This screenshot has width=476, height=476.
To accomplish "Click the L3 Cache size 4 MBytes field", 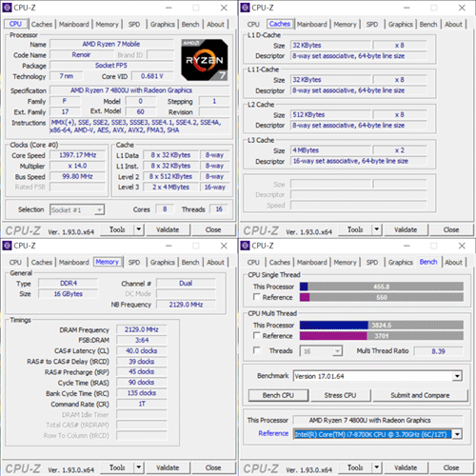I will click(x=330, y=150).
